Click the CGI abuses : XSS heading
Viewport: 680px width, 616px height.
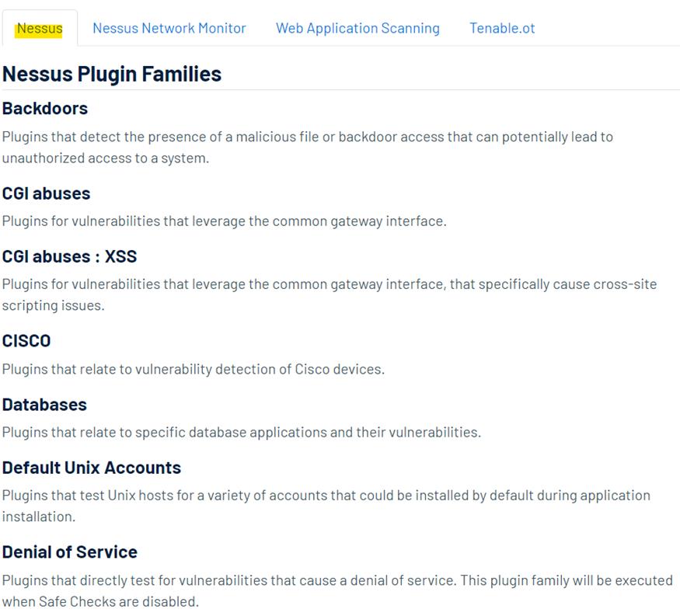pyautogui.click(x=69, y=256)
